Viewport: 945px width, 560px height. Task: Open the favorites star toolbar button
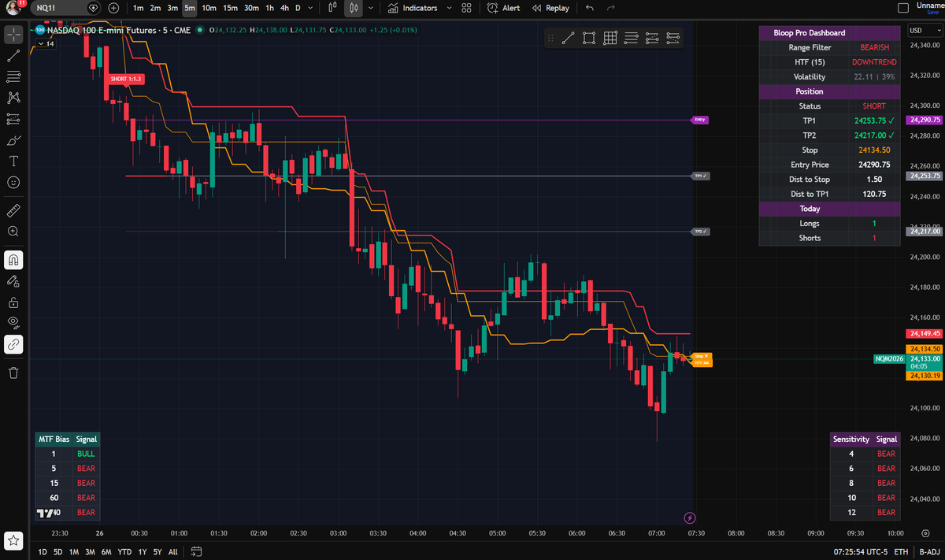tap(13, 541)
